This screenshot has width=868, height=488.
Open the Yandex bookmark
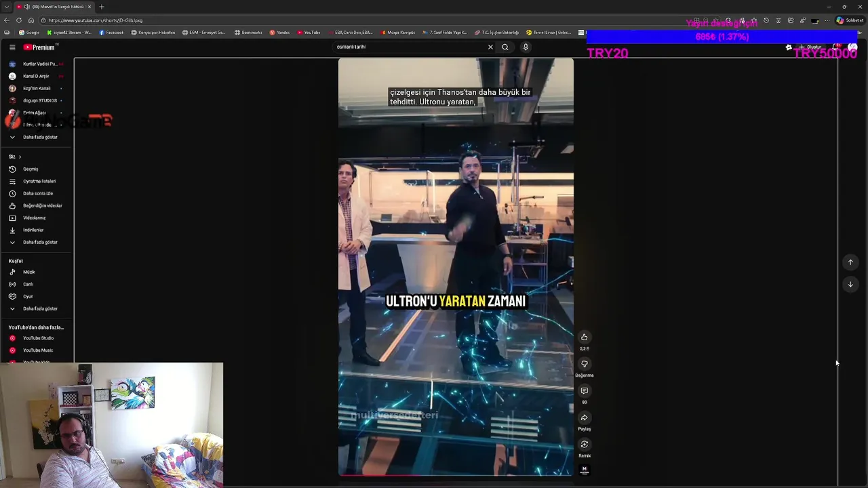[279, 33]
